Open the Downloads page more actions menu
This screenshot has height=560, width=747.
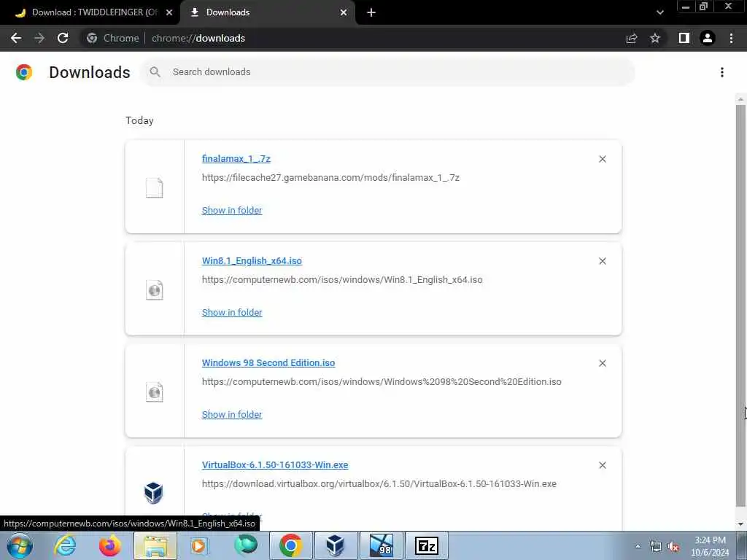[x=722, y=72]
